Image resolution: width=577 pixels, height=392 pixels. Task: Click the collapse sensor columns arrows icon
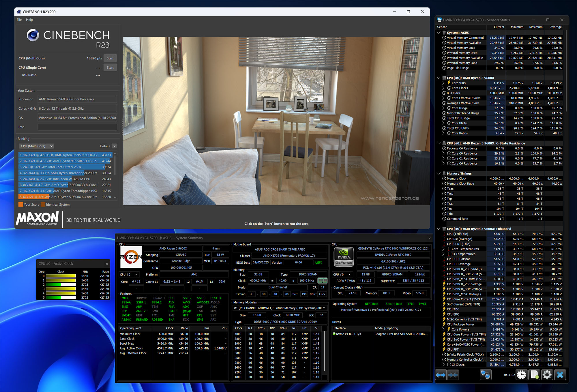[x=453, y=375]
